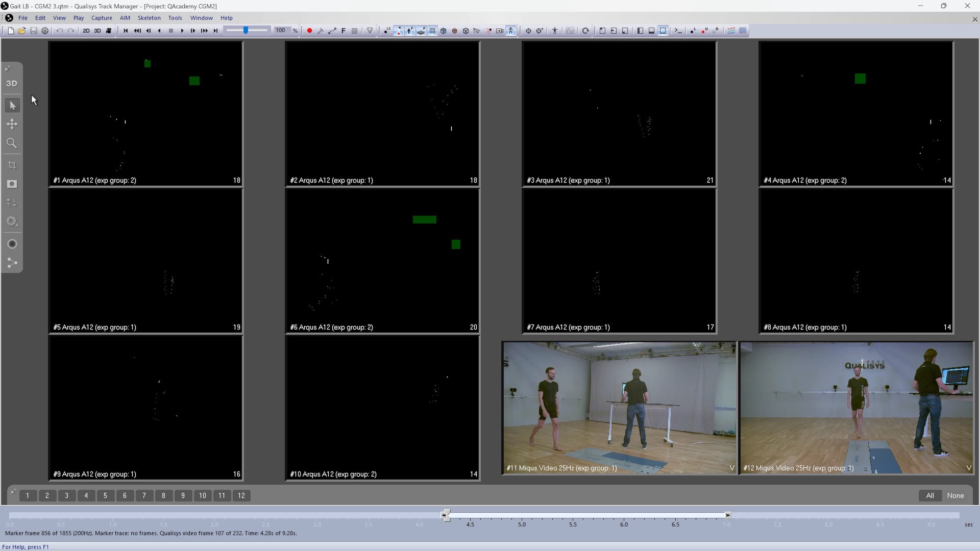Click crosshair with plus icon
The image size is (980, 551).
coord(540,31)
